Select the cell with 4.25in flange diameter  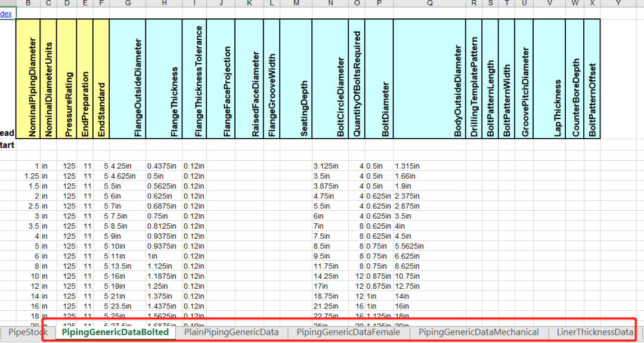(128, 166)
